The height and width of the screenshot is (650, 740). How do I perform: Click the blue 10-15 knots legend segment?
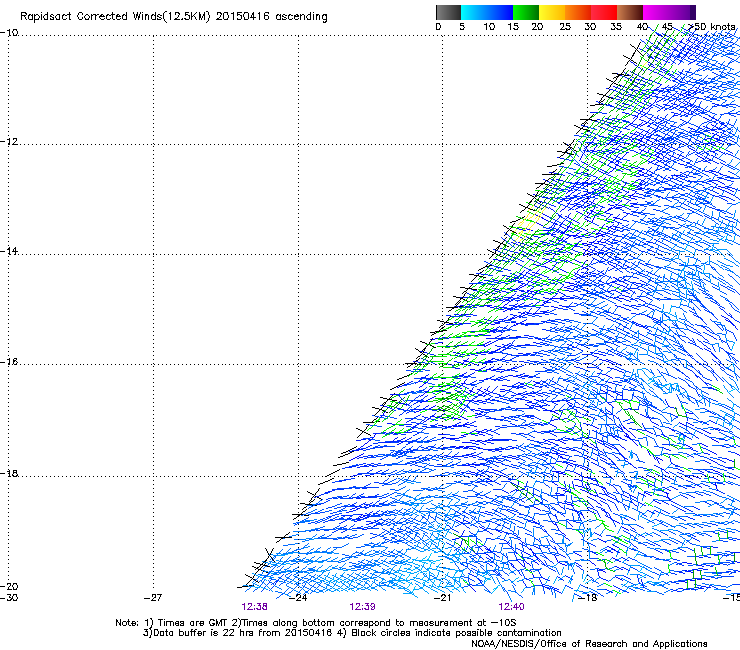click(x=500, y=12)
